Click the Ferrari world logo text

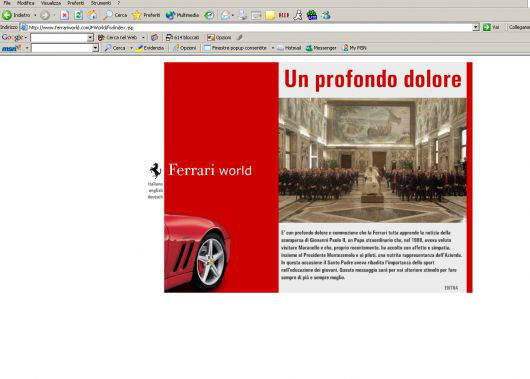click(x=210, y=170)
